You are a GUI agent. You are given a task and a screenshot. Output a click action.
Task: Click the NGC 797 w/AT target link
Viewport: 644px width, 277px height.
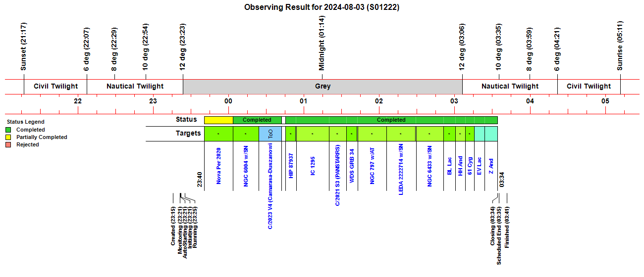[373, 166]
